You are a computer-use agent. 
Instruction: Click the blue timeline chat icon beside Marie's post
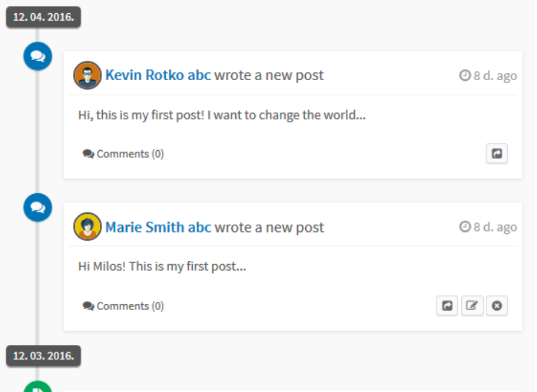pyautogui.click(x=38, y=207)
